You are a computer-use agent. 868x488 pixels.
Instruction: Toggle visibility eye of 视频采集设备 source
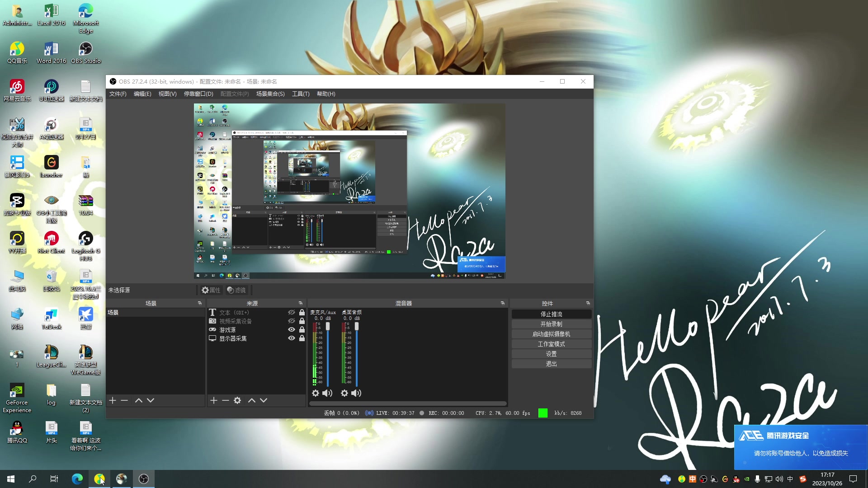(292, 321)
